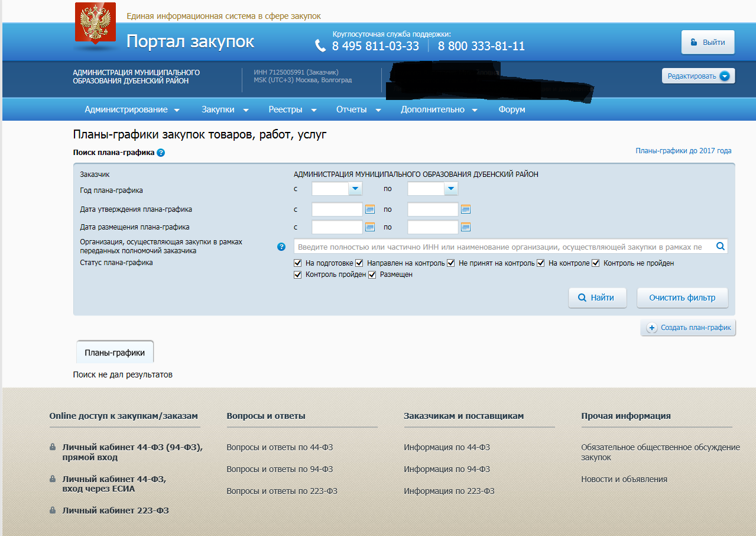
Task: Open calendar for approval date start field
Action: click(x=370, y=209)
